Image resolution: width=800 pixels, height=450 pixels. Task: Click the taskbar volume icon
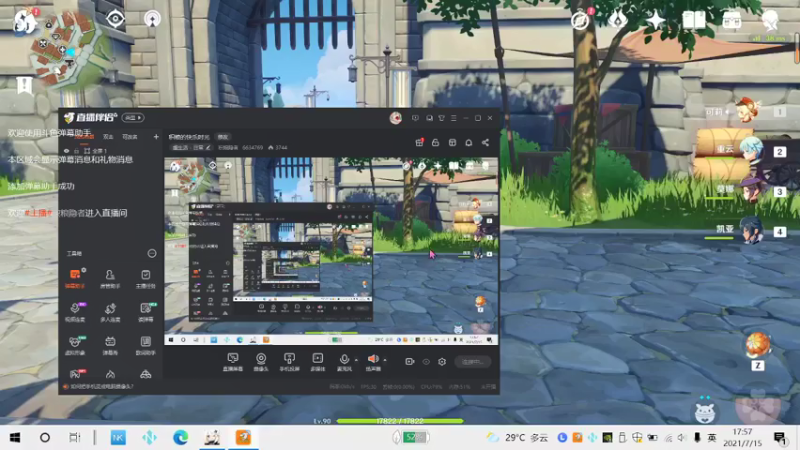pyautogui.click(x=682, y=438)
